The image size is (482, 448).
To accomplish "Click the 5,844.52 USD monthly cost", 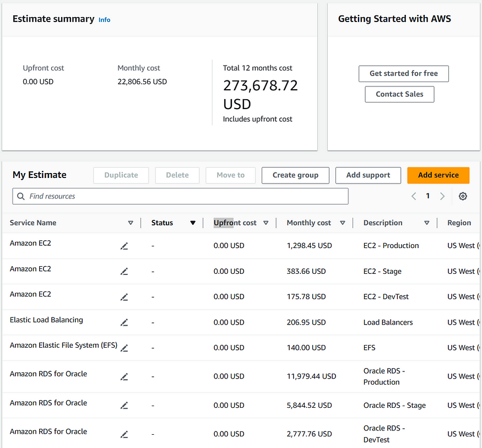I will (309, 406).
